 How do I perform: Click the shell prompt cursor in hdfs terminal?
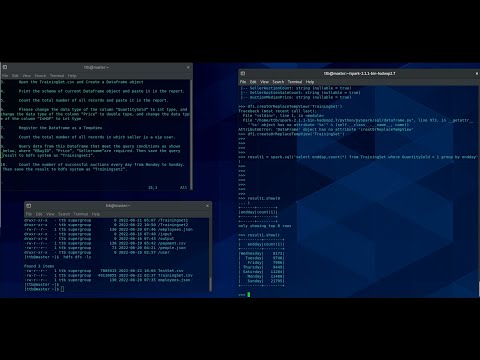(62, 289)
